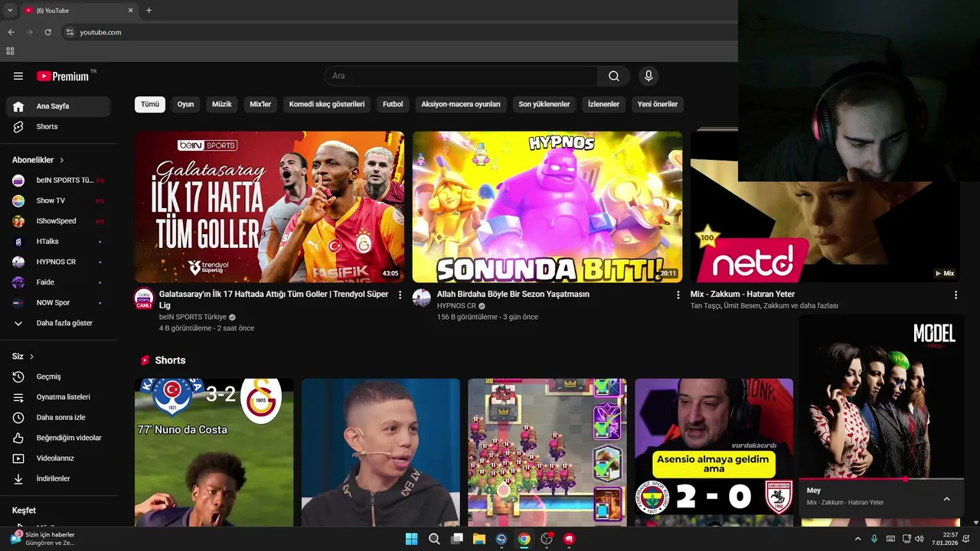Click the Ara search input field
This screenshot has height=551, width=980.
(x=461, y=76)
